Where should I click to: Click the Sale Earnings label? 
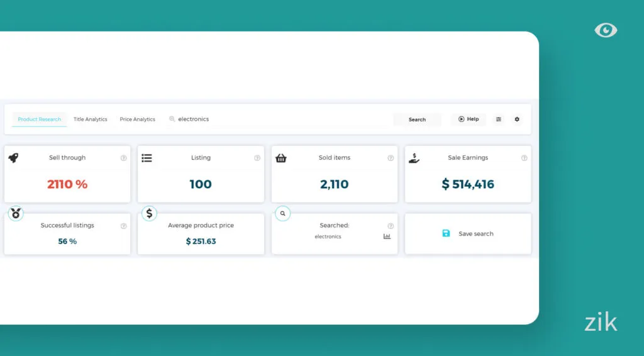point(468,158)
